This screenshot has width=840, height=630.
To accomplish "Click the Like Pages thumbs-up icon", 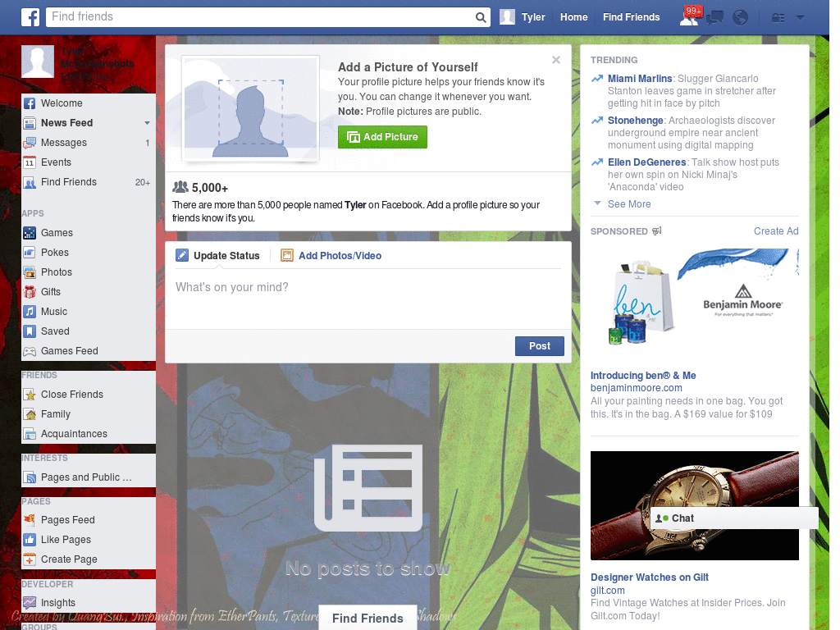I will click(x=30, y=540).
